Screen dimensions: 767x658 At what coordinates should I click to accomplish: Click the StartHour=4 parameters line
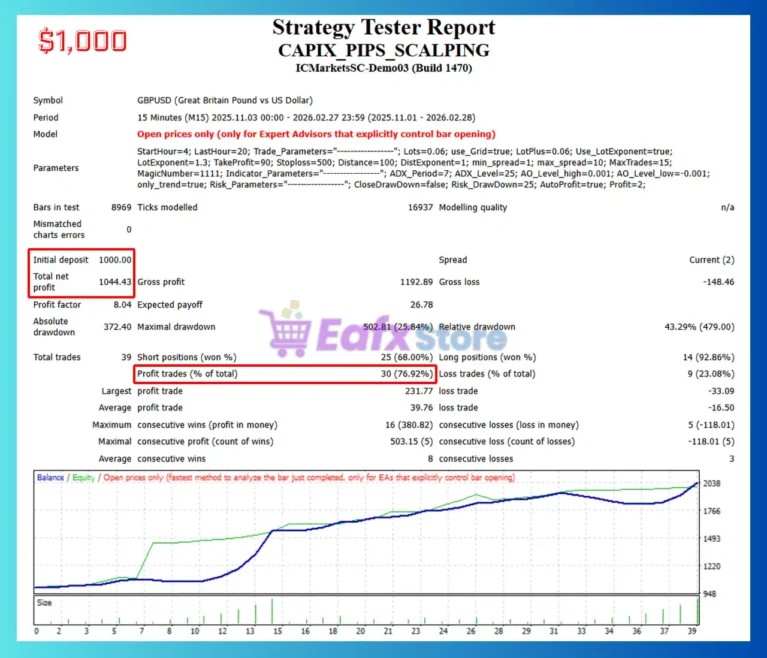[x=405, y=151]
